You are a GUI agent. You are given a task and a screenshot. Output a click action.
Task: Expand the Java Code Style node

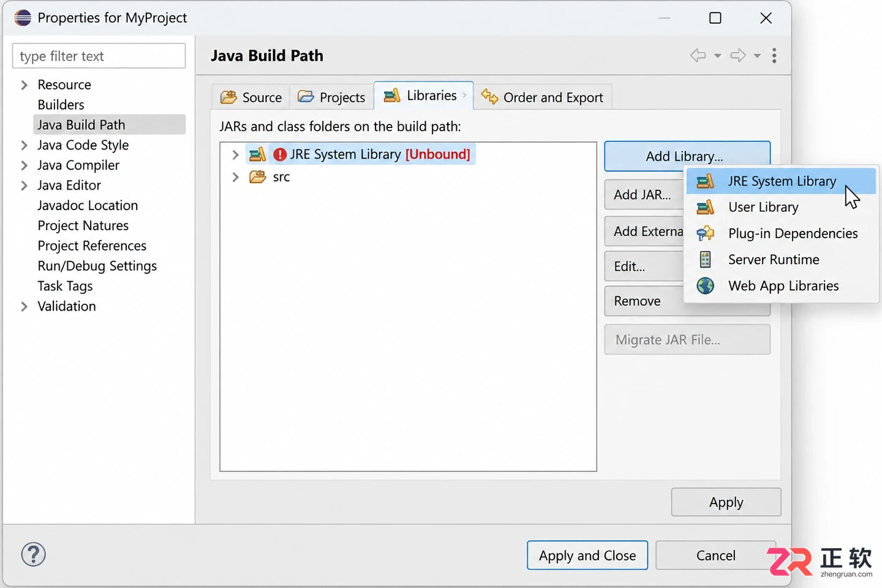[24, 145]
